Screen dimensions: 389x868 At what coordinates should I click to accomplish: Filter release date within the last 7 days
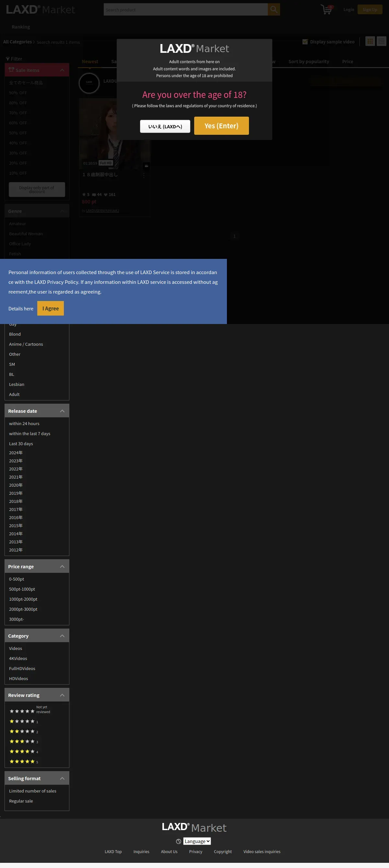pyautogui.click(x=30, y=434)
